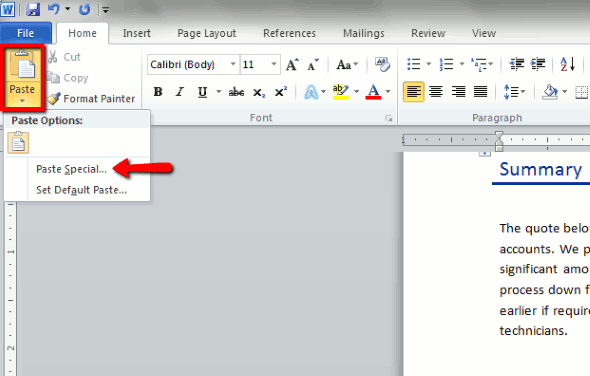This screenshot has height=376, width=590.
Task: Toggle Subscript formatting
Action: 259,93
